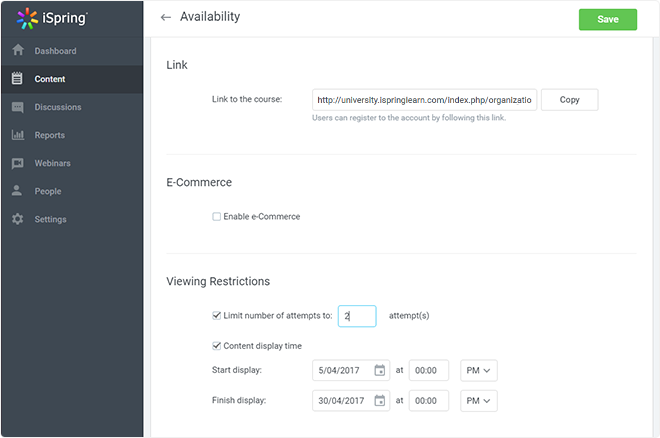
Task: Click the green Save button
Action: [x=608, y=19]
